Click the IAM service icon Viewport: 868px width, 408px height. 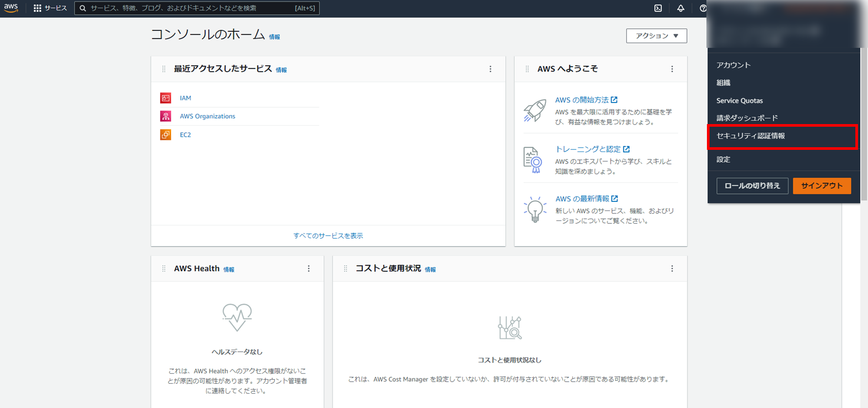(166, 98)
